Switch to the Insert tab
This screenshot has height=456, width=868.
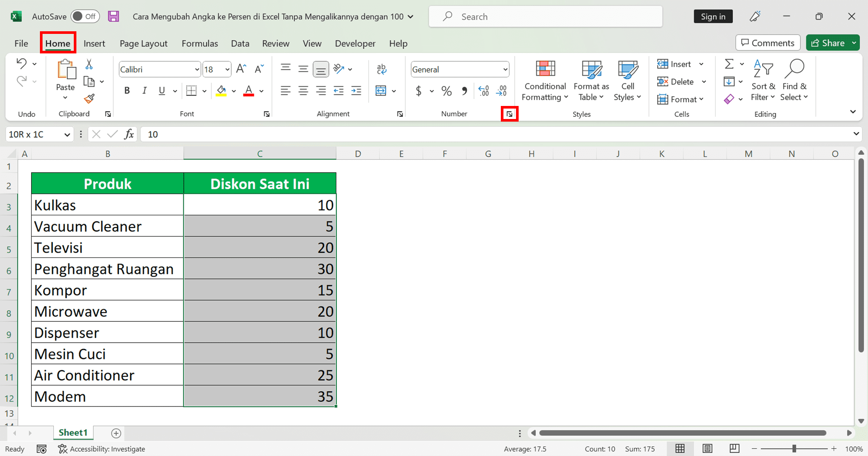94,43
